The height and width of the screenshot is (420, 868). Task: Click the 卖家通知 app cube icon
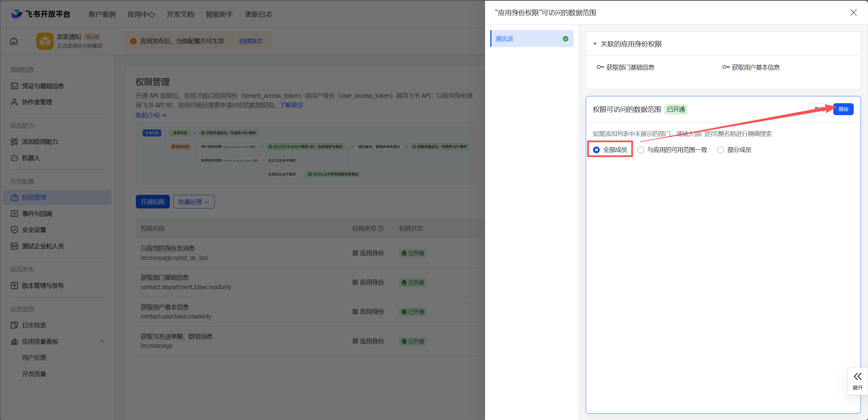coord(45,41)
